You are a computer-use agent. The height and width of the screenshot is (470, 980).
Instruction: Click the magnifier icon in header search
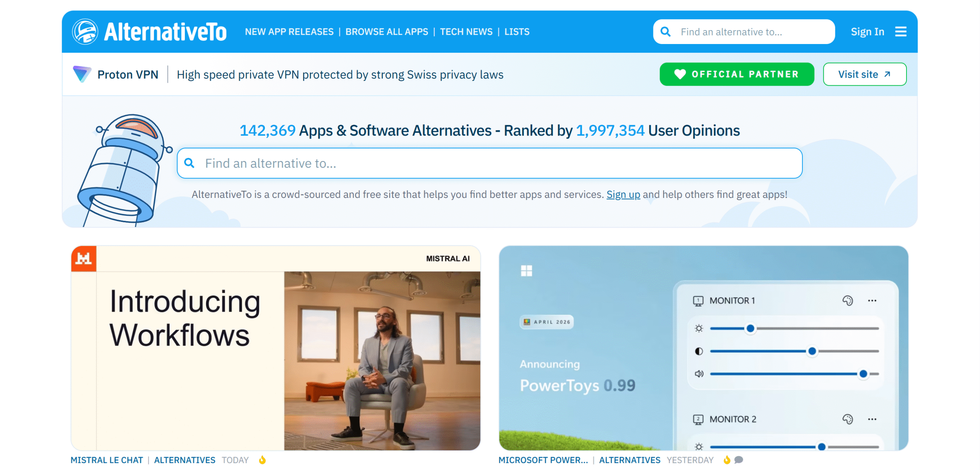(666, 32)
